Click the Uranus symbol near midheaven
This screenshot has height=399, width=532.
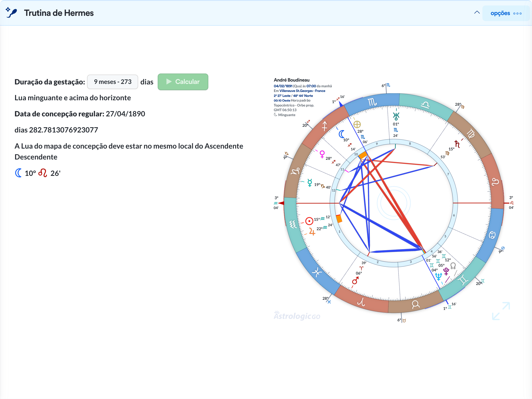(396, 116)
